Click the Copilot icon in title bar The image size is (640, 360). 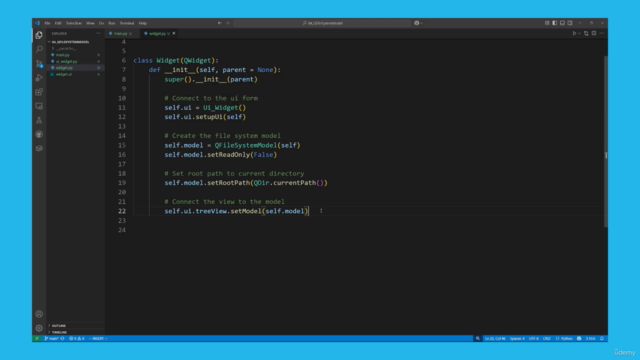416,23
